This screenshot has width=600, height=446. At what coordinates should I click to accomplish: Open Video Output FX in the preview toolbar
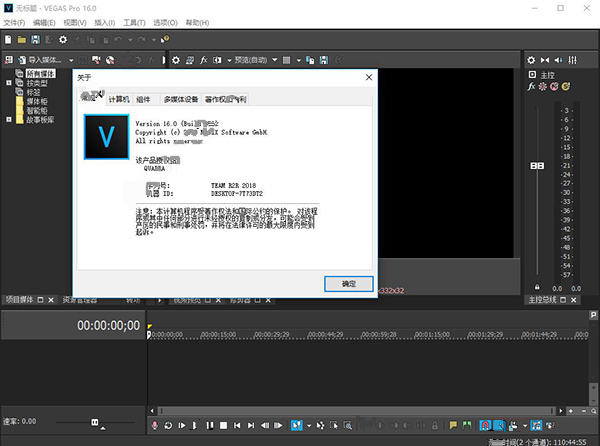[204, 60]
